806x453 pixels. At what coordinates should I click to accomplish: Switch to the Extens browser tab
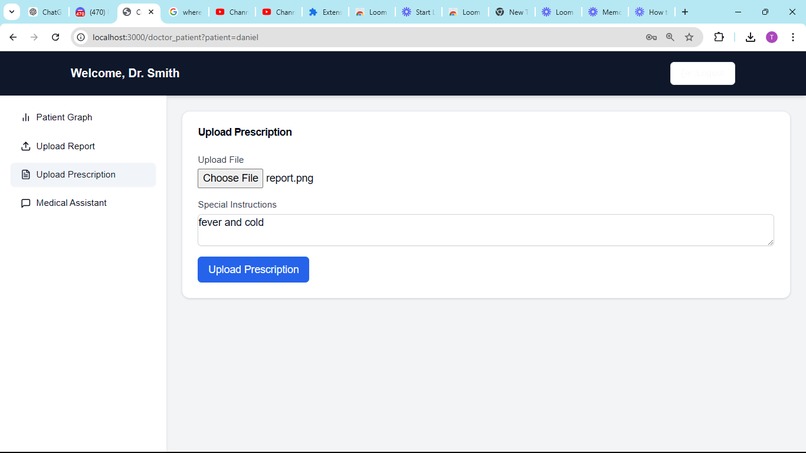click(x=325, y=12)
